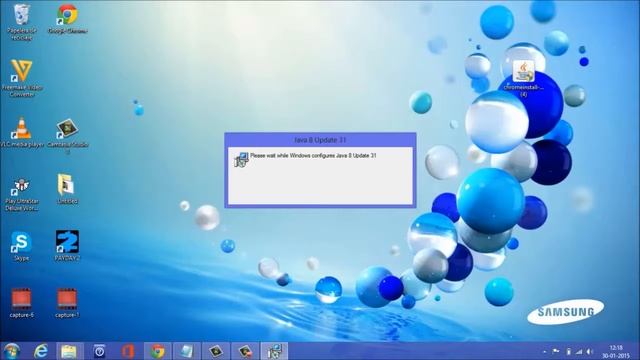
Task: Show hidden system tray icons
Action: [x=545, y=351]
